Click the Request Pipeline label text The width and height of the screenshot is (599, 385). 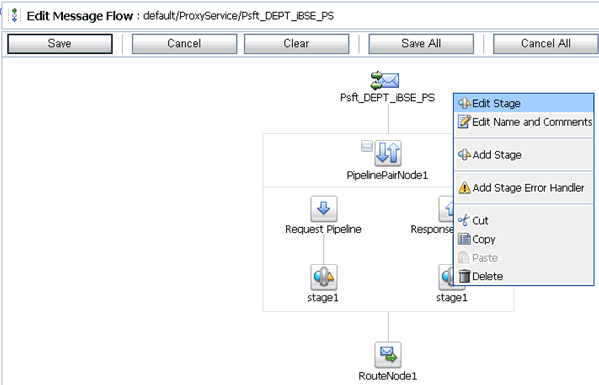click(323, 229)
